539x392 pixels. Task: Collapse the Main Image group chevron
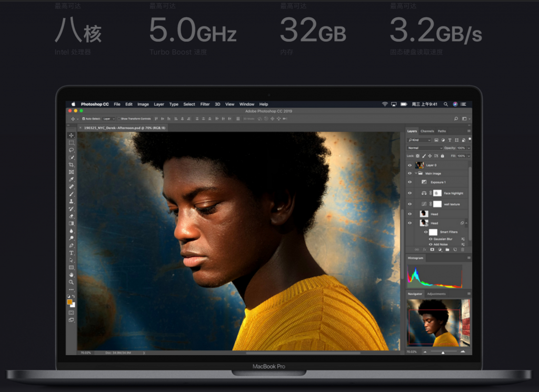pyautogui.click(x=416, y=174)
